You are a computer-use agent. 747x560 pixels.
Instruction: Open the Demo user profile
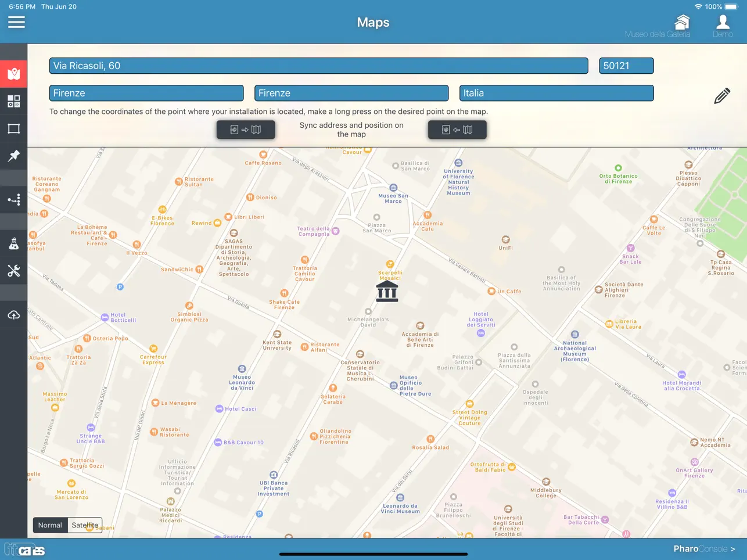(723, 22)
